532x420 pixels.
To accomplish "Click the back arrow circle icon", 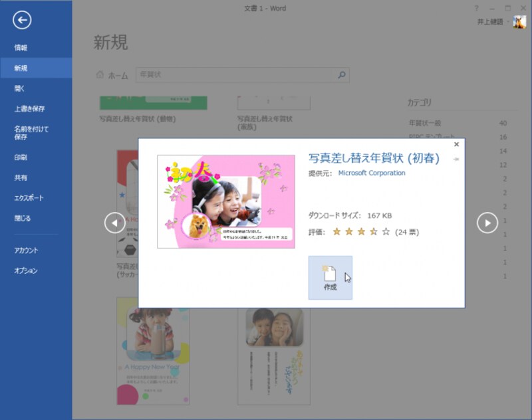I will pyautogui.click(x=22, y=20).
